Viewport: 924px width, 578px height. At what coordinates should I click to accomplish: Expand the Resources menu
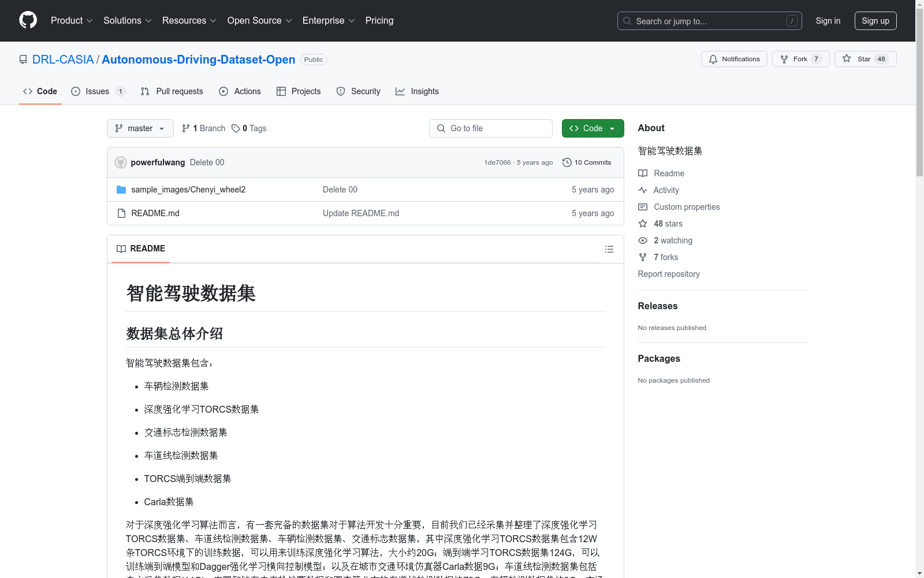point(189,20)
